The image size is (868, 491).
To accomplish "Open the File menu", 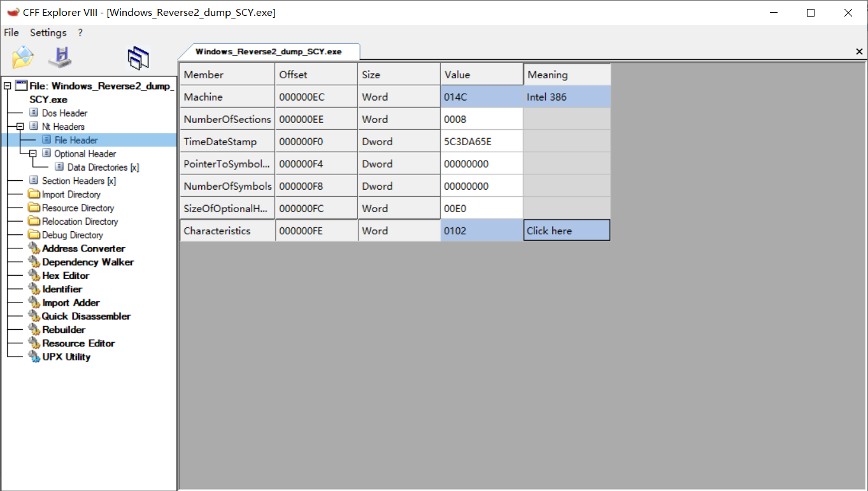I will [x=11, y=32].
